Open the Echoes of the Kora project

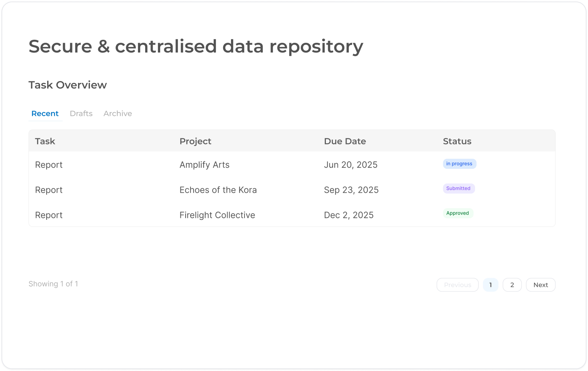point(218,190)
